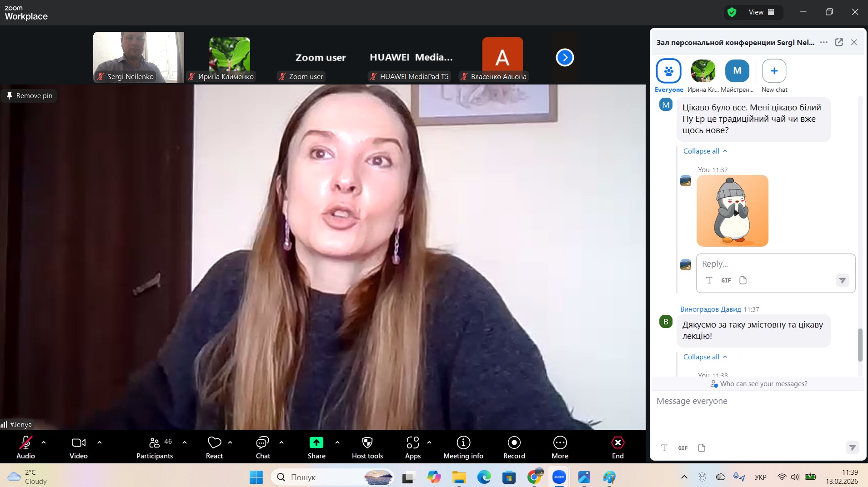Expand audio options arrow next to Audio
The height and width of the screenshot is (487, 868).
[x=44, y=442]
